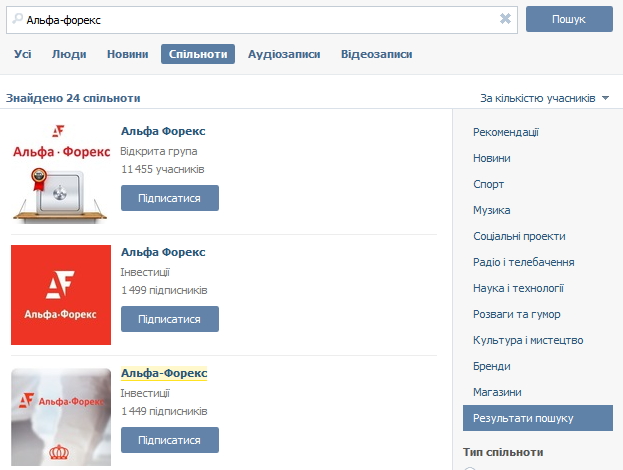Image resolution: width=623 pixels, height=470 pixels.
Task: Clear the search field with the X icon
Action: coord(505,19)
